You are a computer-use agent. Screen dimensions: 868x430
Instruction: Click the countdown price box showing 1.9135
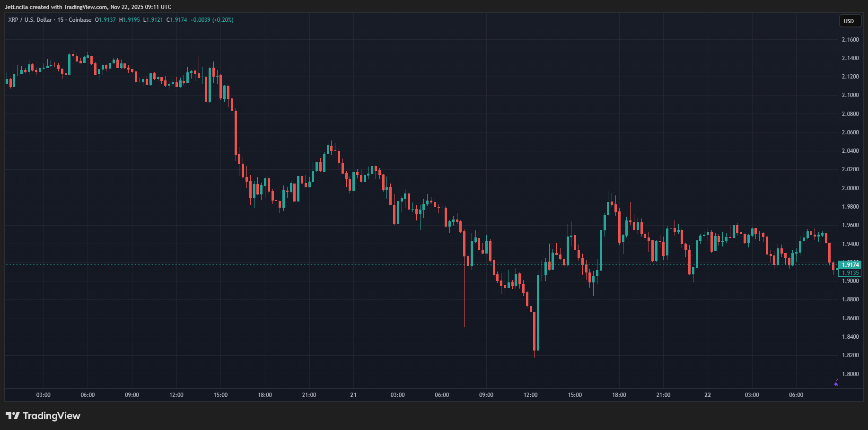850,273
